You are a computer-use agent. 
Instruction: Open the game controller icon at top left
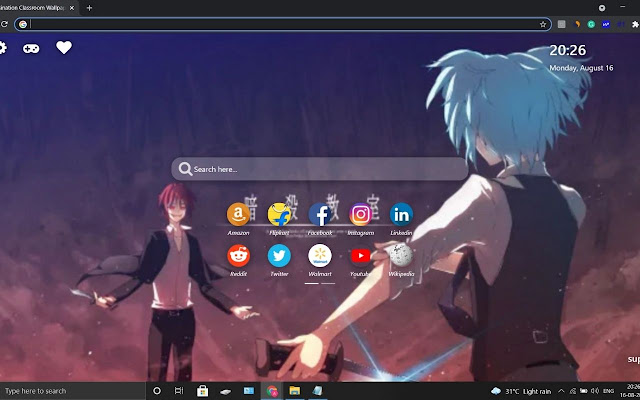coord(31,49)
